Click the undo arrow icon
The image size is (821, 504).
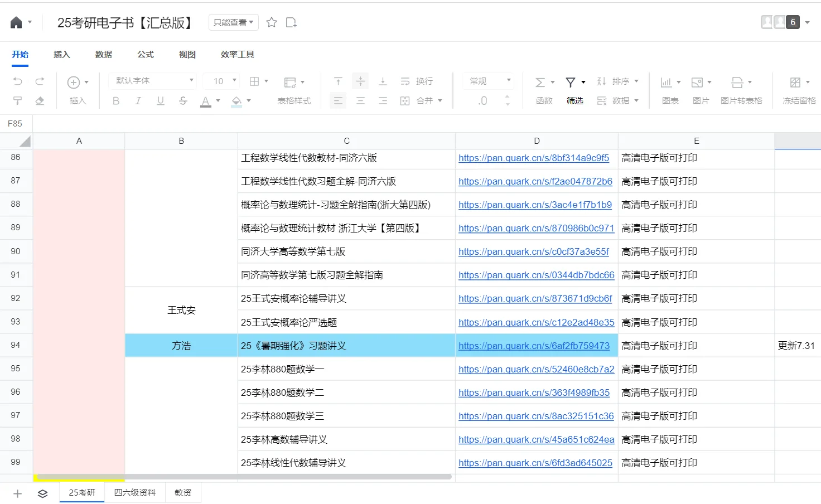coord(18,81)
